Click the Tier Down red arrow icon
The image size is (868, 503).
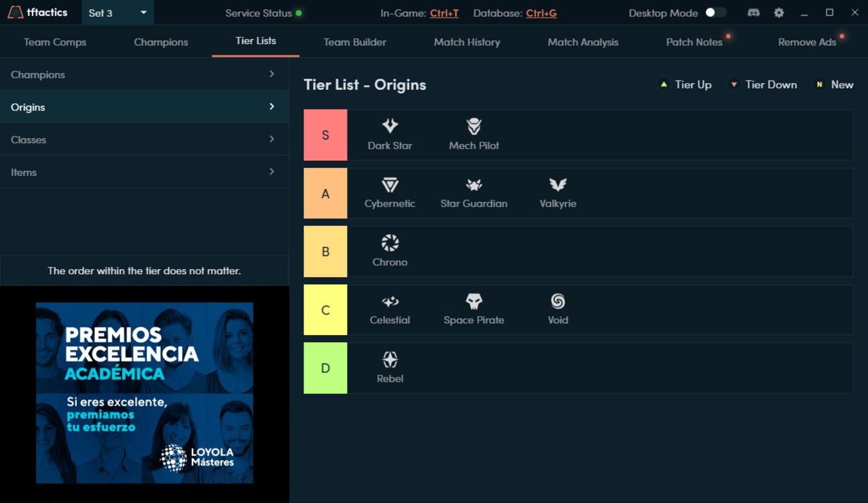coord(733,84)
